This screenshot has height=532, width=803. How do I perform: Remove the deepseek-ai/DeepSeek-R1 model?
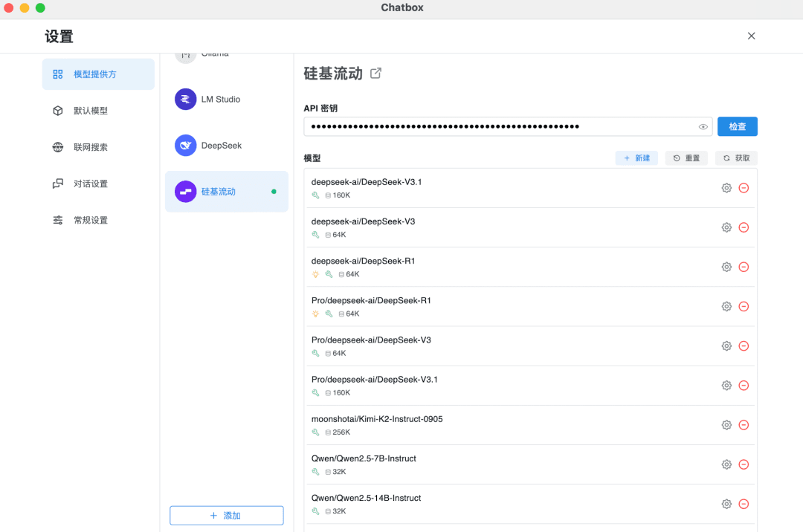click(x=744, y=267)
